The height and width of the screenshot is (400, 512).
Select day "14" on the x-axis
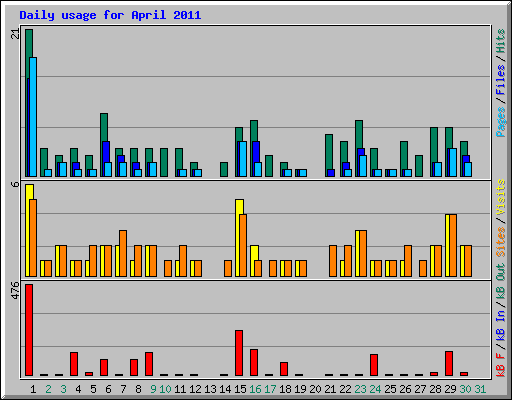click(x=225, y=389)
